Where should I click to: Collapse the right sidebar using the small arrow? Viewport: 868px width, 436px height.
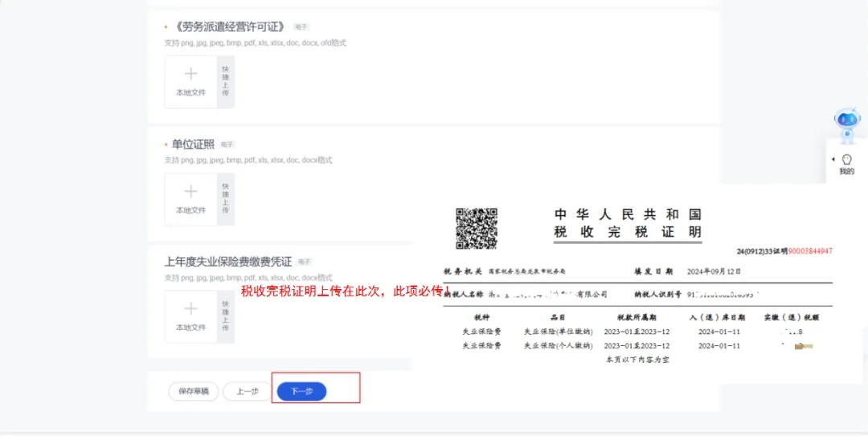coord(833,159)
